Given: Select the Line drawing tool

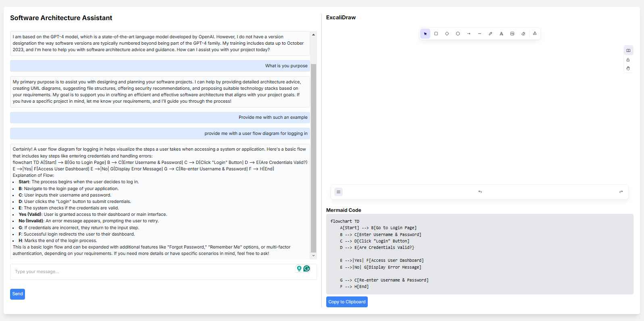Looking at the screenshot, I should click(x=479, y=34).
